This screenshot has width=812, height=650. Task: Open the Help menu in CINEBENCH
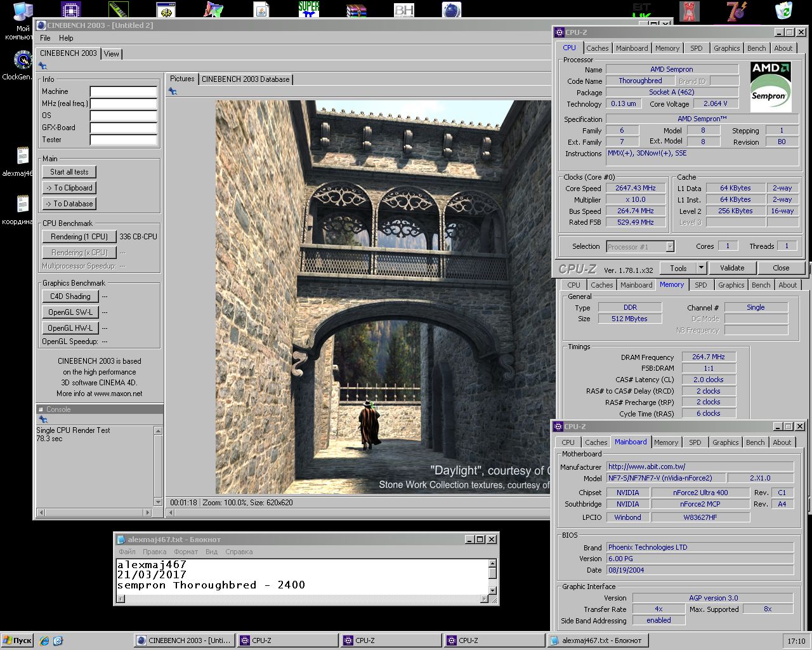pyautogui.click(x=66, y=38)
